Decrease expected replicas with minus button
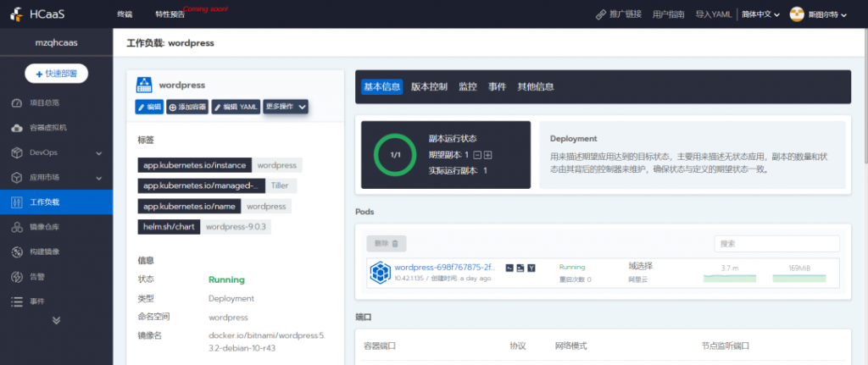Image resolution: width=868 pixels, height=365 pixels. [x=477, y=155]
